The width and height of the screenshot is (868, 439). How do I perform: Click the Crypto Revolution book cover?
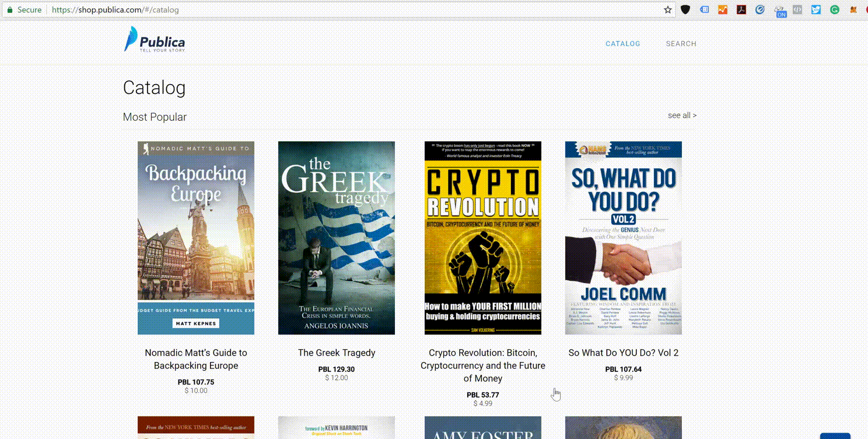click(x=483, y=238)
